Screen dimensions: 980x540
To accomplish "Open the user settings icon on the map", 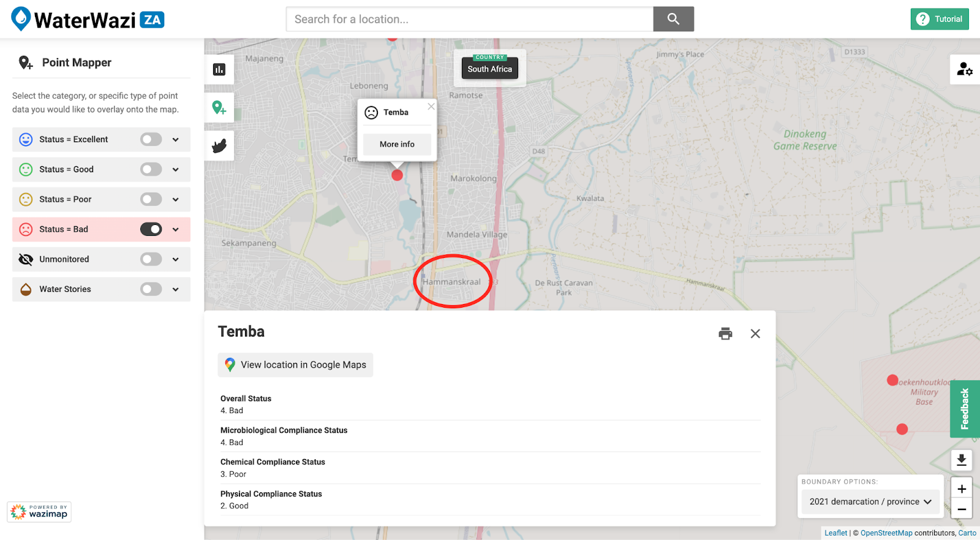I will click(965, 69).
